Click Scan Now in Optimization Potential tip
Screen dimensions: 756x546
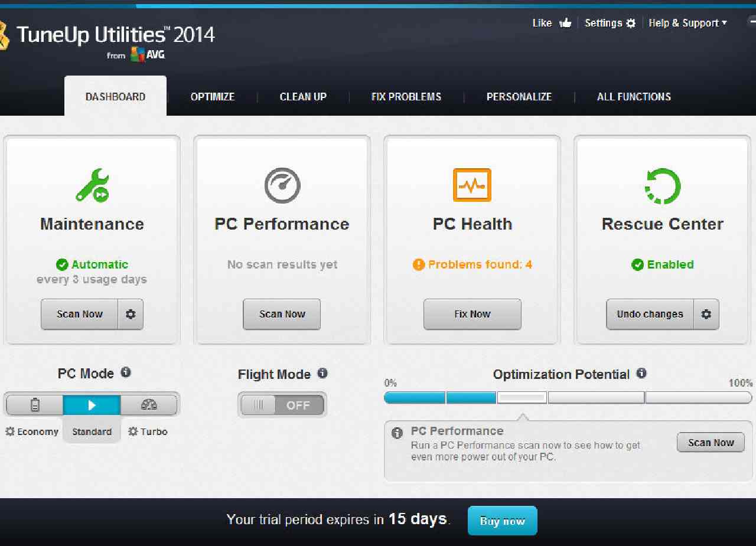pos(711,443)
